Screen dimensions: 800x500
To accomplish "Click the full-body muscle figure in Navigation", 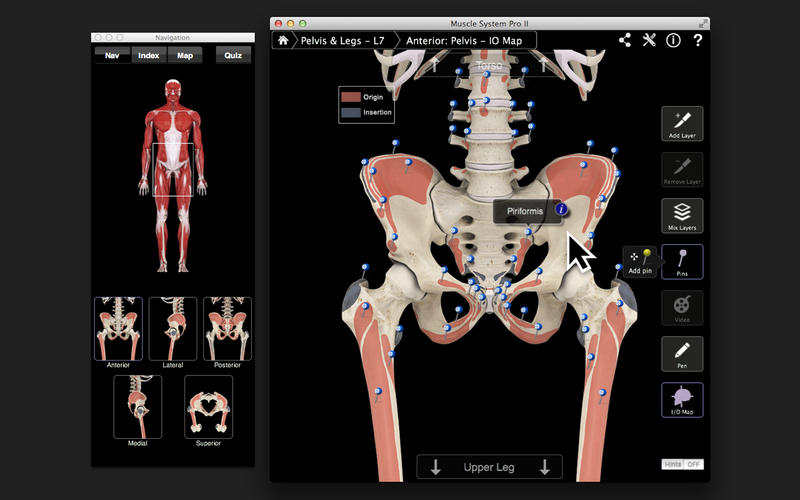I will click(173, 175).
